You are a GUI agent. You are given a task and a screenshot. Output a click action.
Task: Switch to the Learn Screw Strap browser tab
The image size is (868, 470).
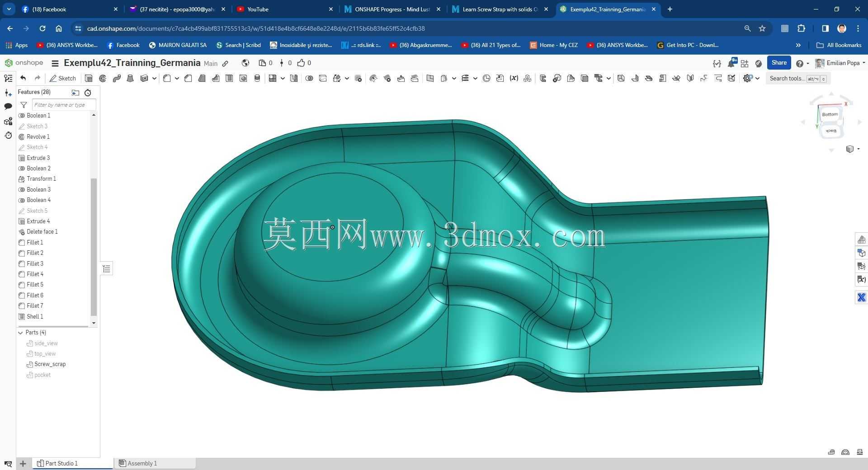click(x=500, y=9)
